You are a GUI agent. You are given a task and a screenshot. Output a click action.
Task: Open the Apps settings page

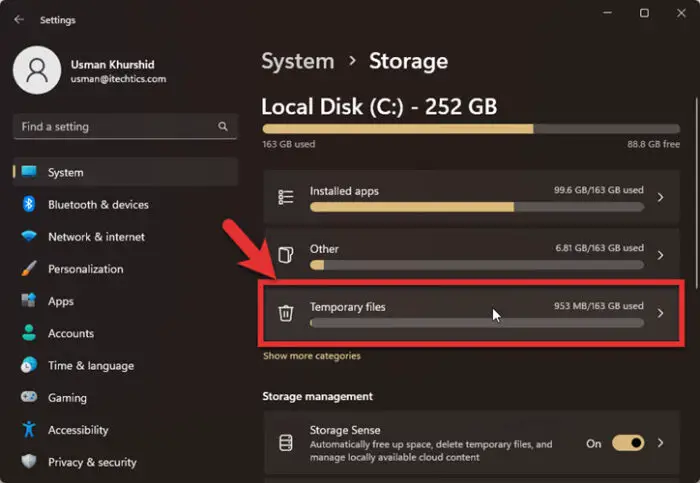click(x=125, y=301)
